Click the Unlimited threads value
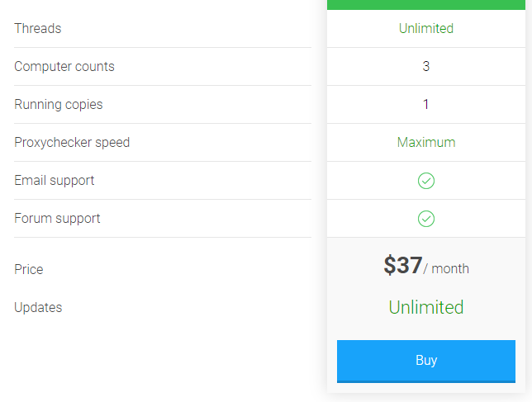The height and width of the screenshot is (402, 532). pyautogui.click(x=426, y=28)
